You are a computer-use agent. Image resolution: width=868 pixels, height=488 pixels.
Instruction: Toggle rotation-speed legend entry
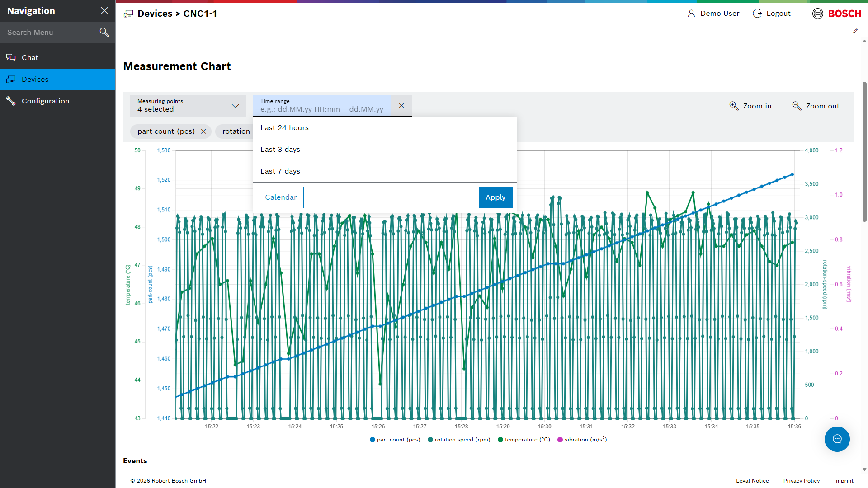(459, 440)
